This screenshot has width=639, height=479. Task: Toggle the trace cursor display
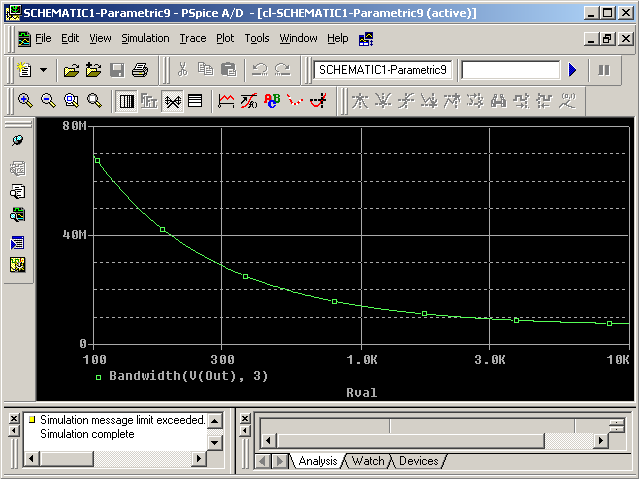[318, 101]
